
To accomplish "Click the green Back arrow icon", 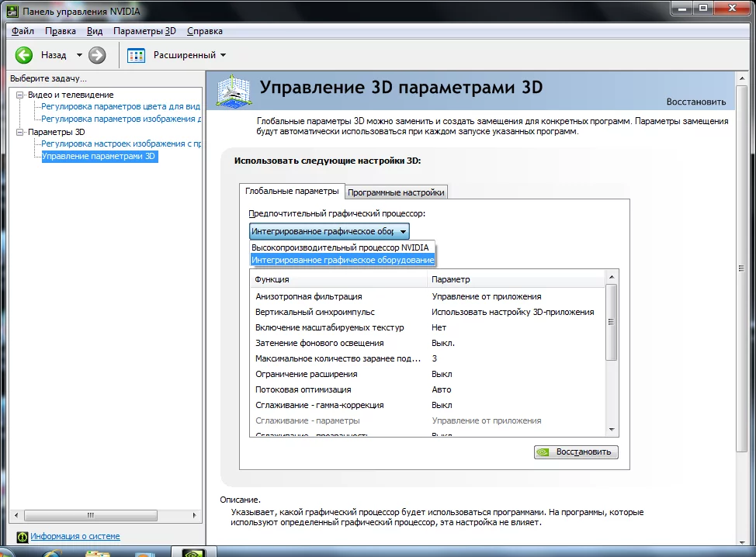I will click(23, 55).
